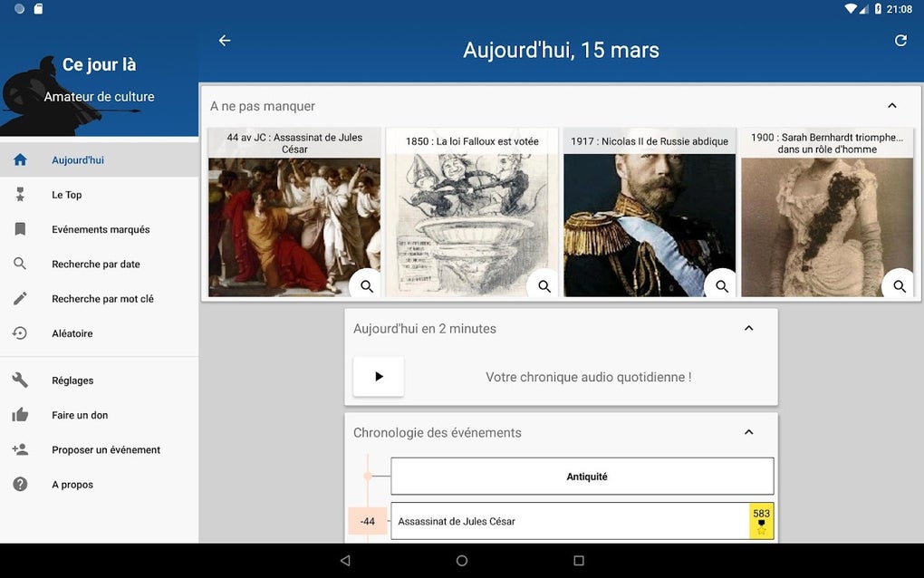Open the A propos entry
Viewport: 924px width, 578px height.
tap(99, 485)
